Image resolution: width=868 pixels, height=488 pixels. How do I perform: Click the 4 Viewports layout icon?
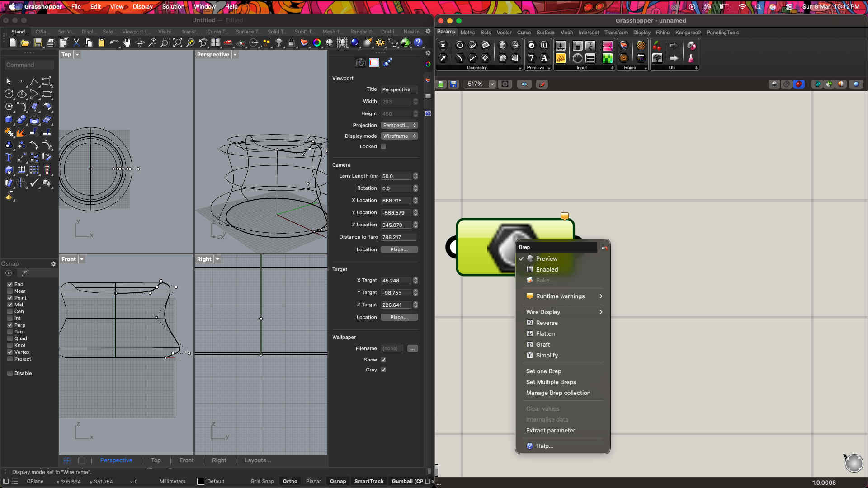216,42
